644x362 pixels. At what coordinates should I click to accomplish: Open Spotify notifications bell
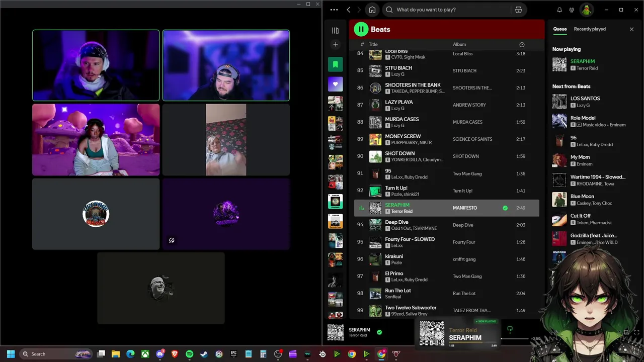click(559, 10)
